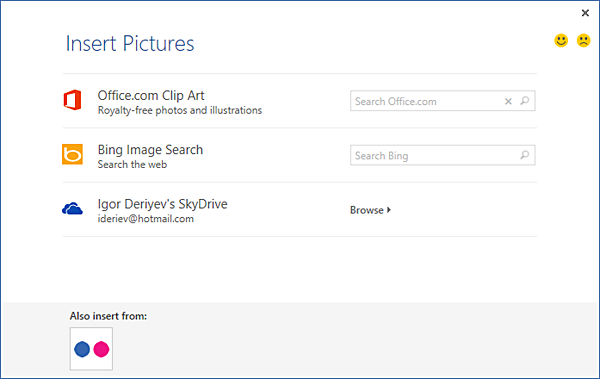Run the Office.com search magnifier
The image size is (600, 379).
pos(525,101)
